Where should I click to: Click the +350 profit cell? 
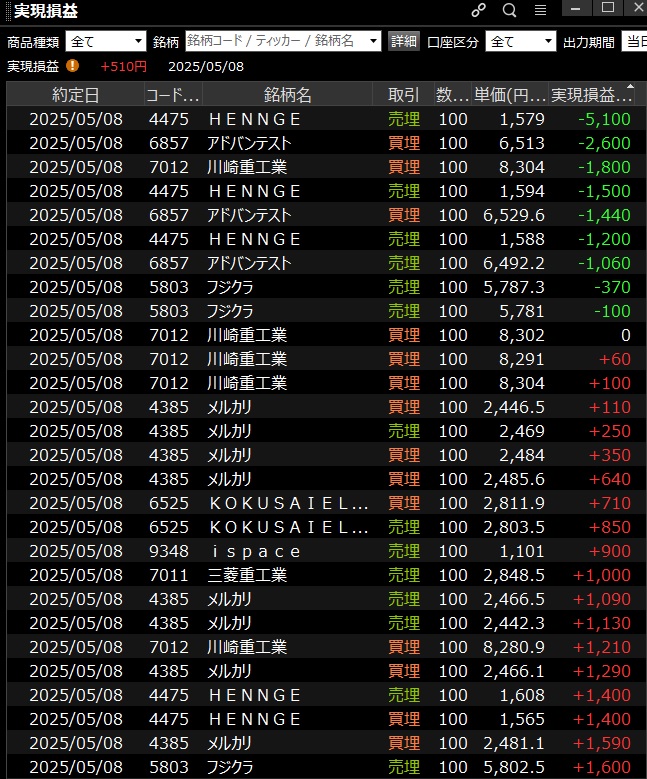(x=610, y=455)
